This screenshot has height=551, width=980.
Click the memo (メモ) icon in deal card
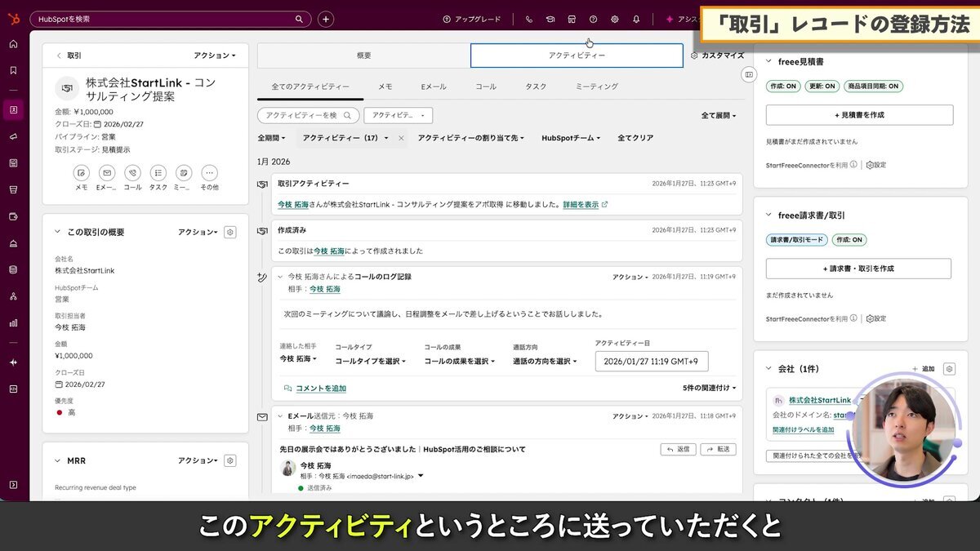pyautogui.click(x=82, y=173)
